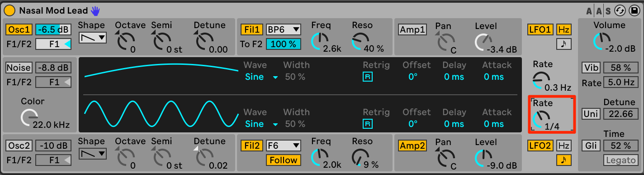644x175 pixels.
Task: Click the Legato button
Action: point(620,160)
